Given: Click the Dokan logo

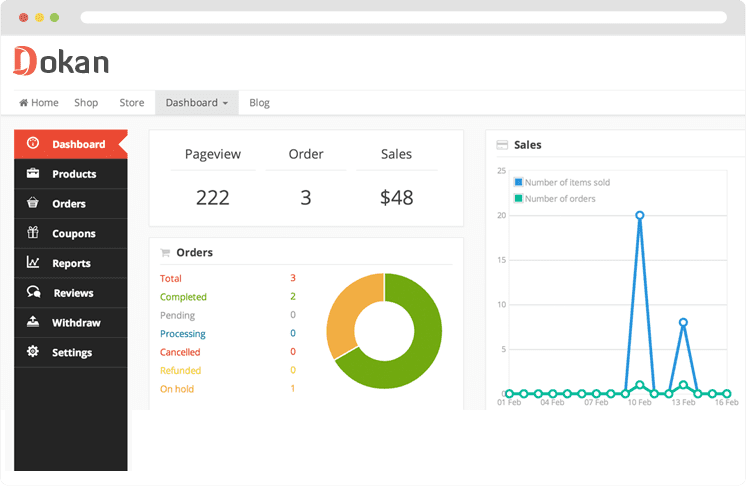Looking at the screenshot, I should click(61, 61).
